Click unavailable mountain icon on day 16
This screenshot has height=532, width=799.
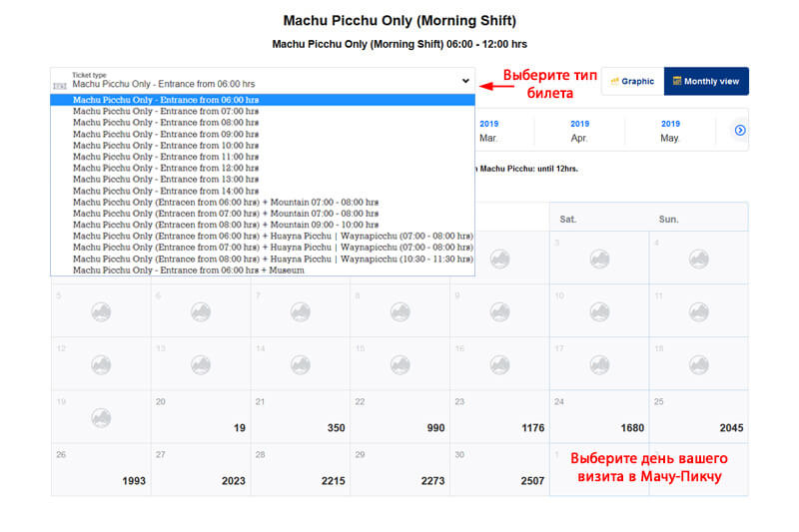[x=500, y=365]
